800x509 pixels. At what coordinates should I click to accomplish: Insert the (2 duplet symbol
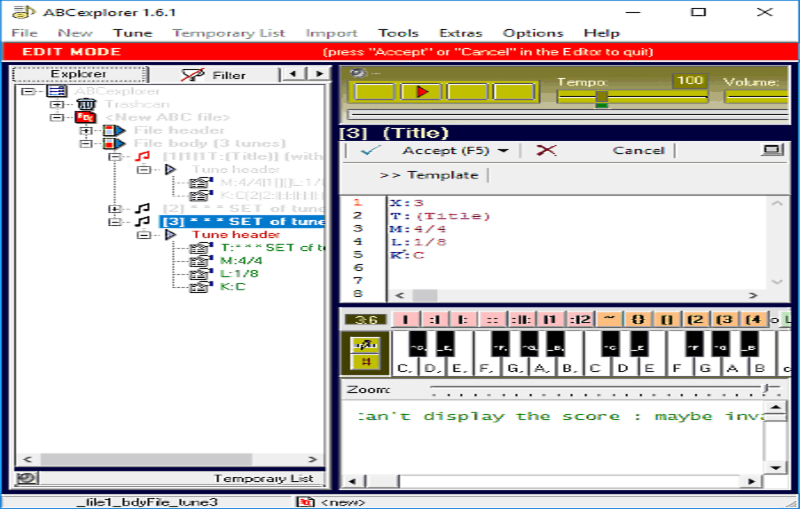[x=695, y=320]
